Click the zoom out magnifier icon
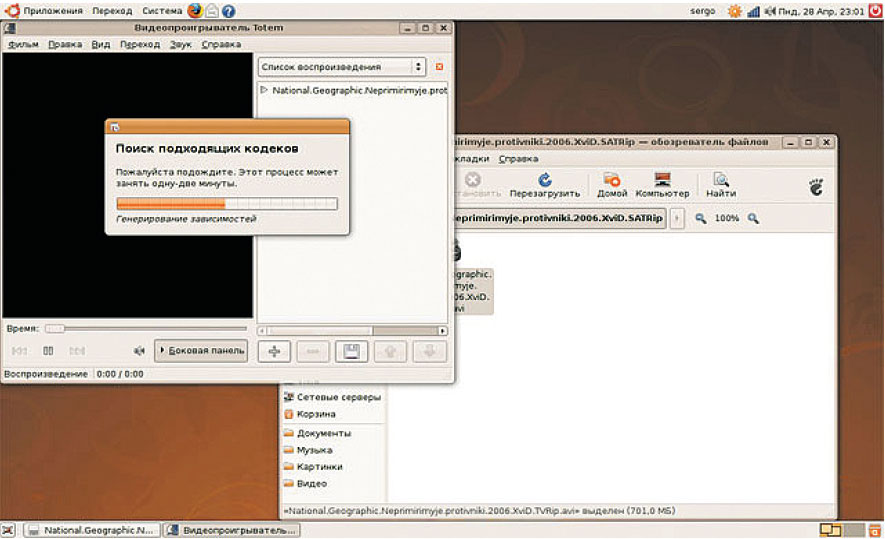The height and width of the screenshot is (539, 885). pos(701,218)
